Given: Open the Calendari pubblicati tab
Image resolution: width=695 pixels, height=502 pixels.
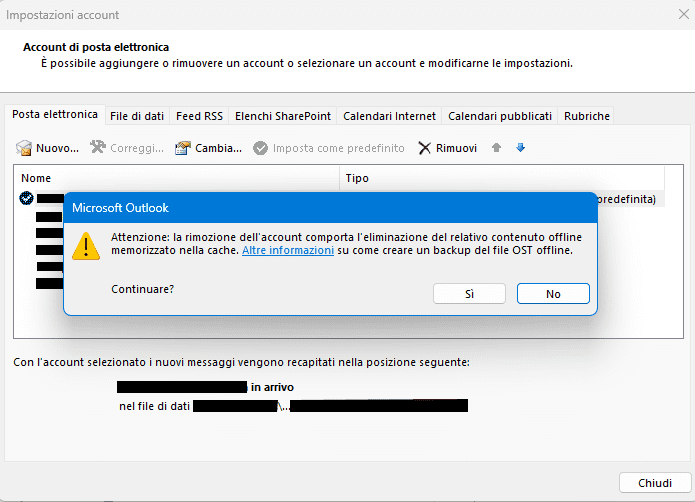Looking at the screenshot, I should (500, 116).
